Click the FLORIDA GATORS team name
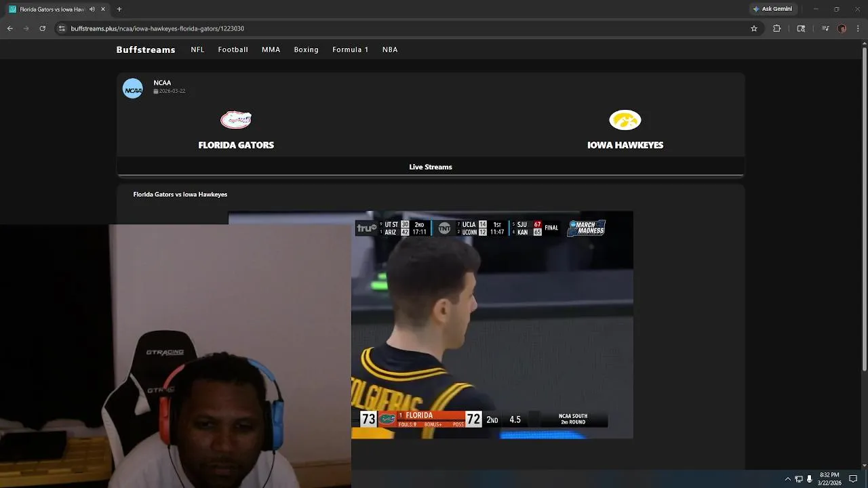 [236, 145]
